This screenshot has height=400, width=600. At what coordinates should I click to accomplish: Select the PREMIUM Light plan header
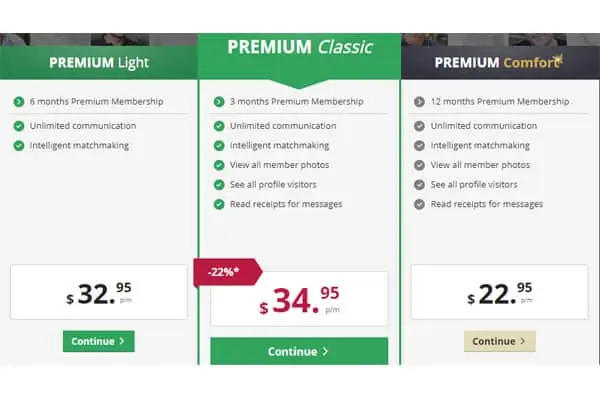point(99,62)
